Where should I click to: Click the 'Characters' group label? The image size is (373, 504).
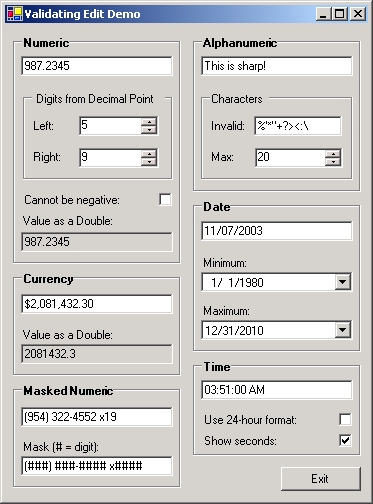[237, 99]
